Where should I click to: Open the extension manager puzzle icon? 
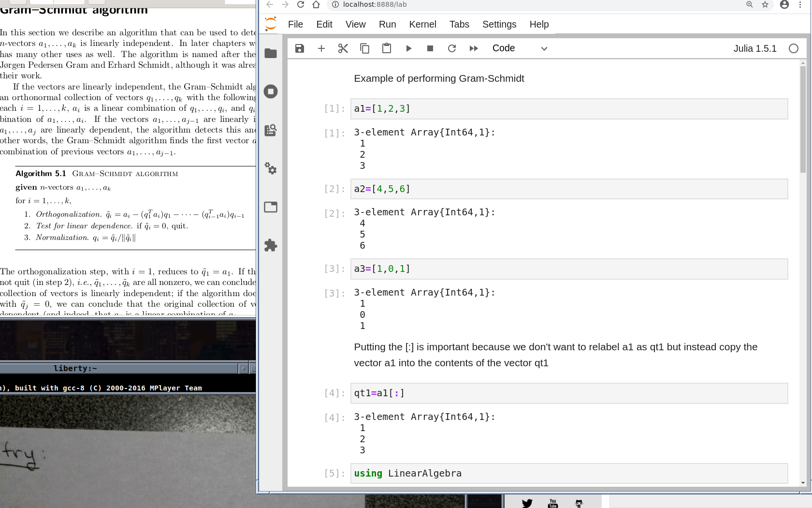point(271,245)
